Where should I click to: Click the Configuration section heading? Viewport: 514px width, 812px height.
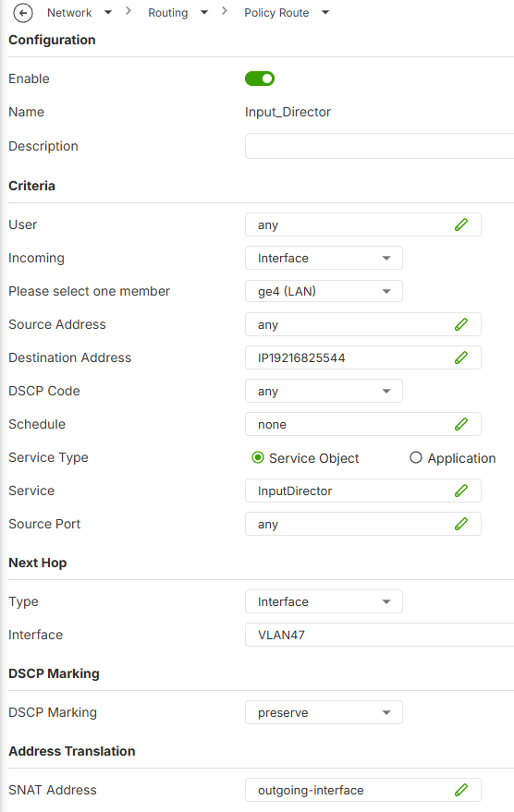pos(52,40)
